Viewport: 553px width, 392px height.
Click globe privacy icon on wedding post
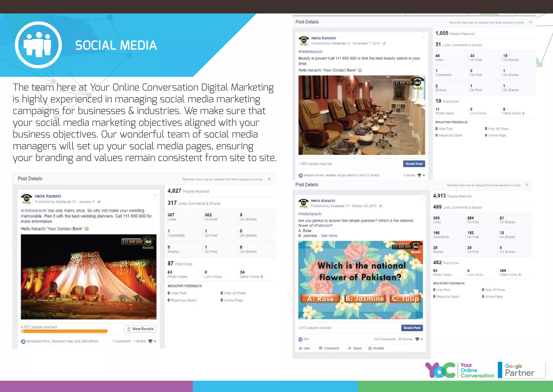pyautogui.click(x=99, y=202)
